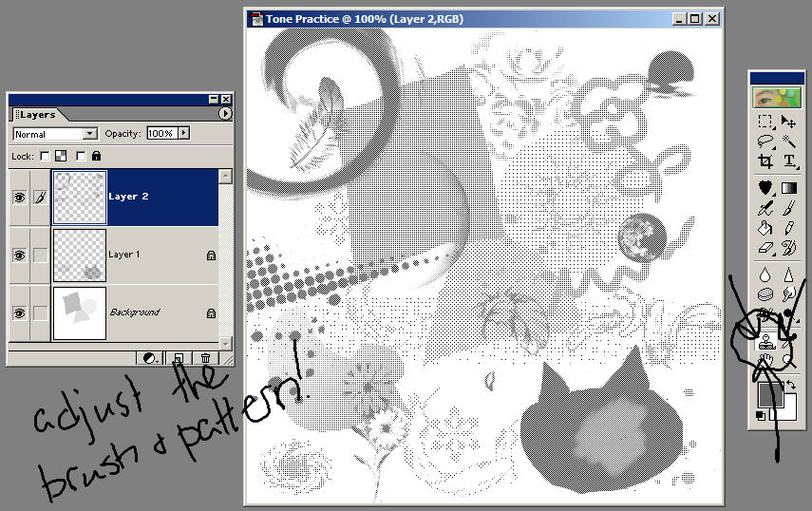Create a new layer in Layers panel
This screenshot has width=812, height=511.
point(179,358)
